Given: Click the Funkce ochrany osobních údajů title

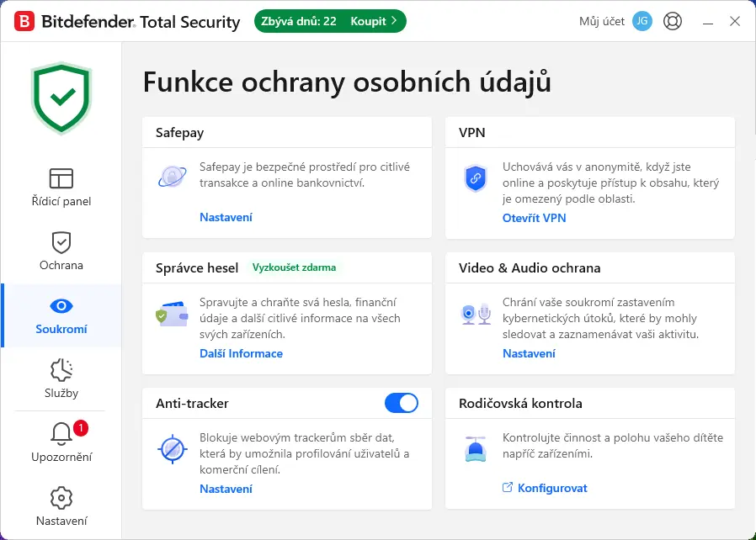Looking at the screenshot, I should pyautogui.click(x=347, y=82).
